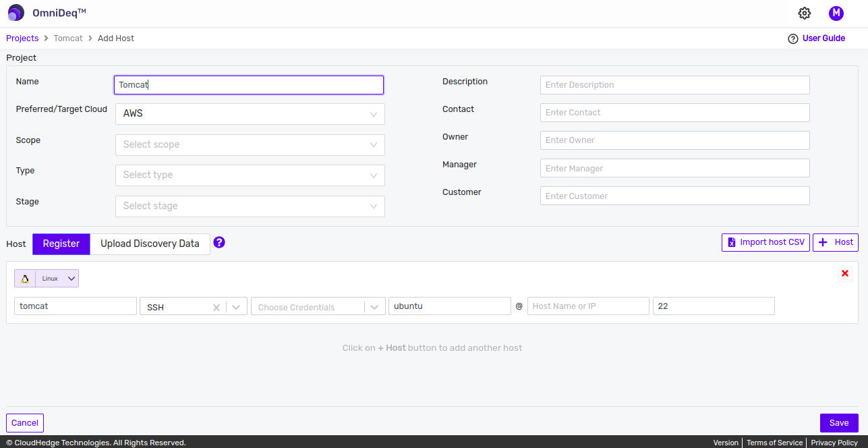This screenshot has height=448, width=868.
Task: Switch to the Upload Discovery Data tab
Action: click(x=150, y=244)
